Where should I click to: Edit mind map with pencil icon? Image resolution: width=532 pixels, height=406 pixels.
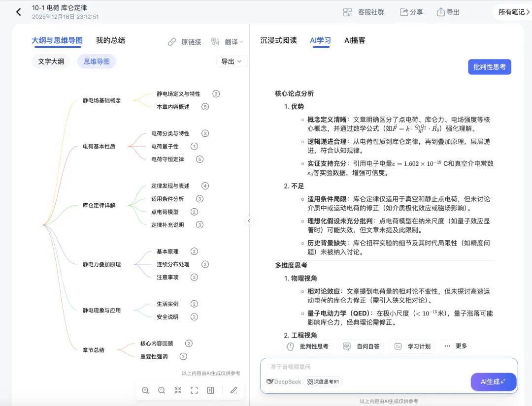click(234, 390)
